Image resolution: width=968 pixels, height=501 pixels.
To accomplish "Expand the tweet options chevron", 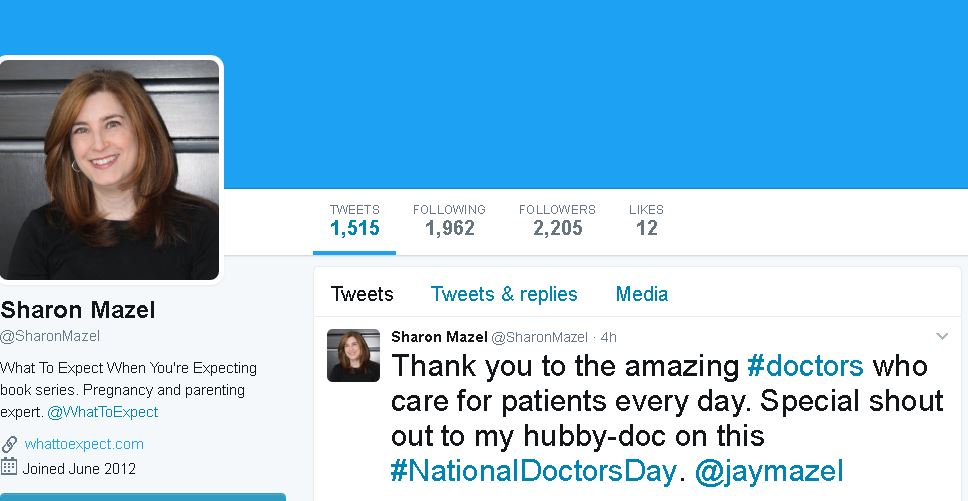I will pyautogui.click(x=941, y=336).
